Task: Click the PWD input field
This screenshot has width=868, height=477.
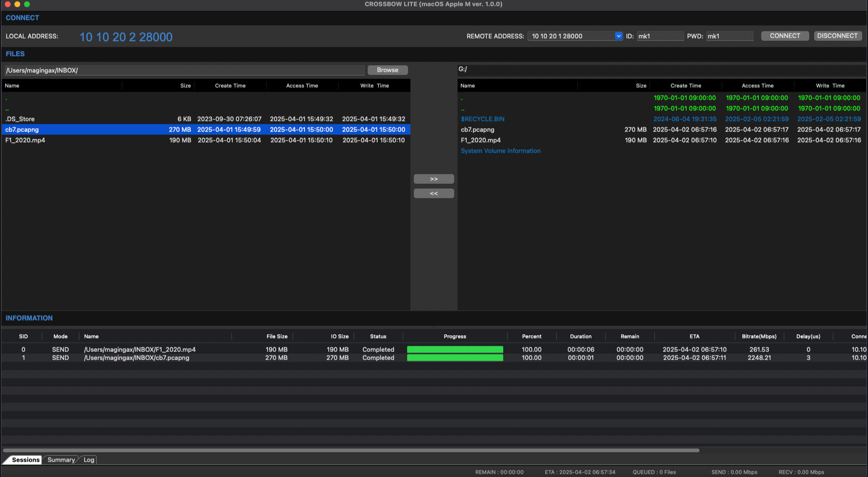Action: point(729,36)
